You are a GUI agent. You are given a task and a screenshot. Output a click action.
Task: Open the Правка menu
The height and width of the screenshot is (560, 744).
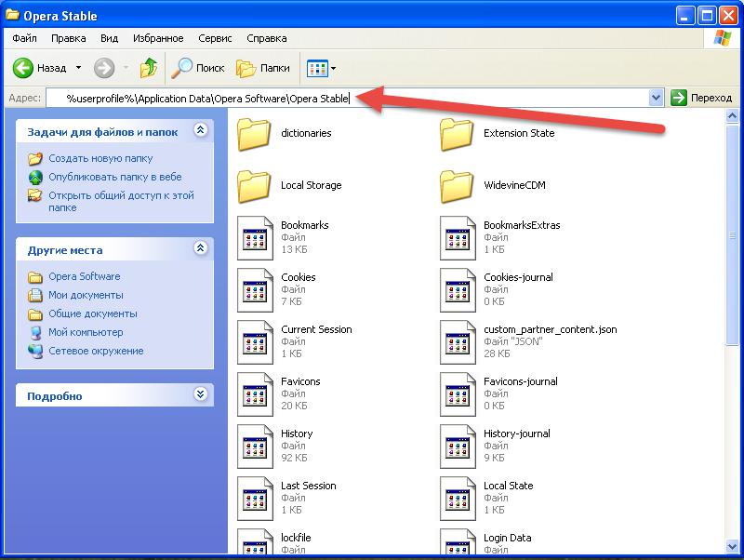[x=68, y=38]
